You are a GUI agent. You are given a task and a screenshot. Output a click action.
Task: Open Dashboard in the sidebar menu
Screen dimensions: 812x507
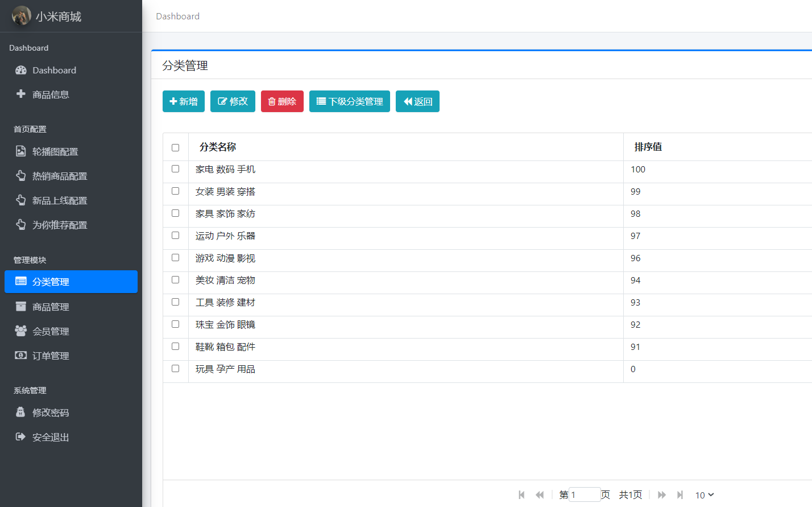pos(71,70)
